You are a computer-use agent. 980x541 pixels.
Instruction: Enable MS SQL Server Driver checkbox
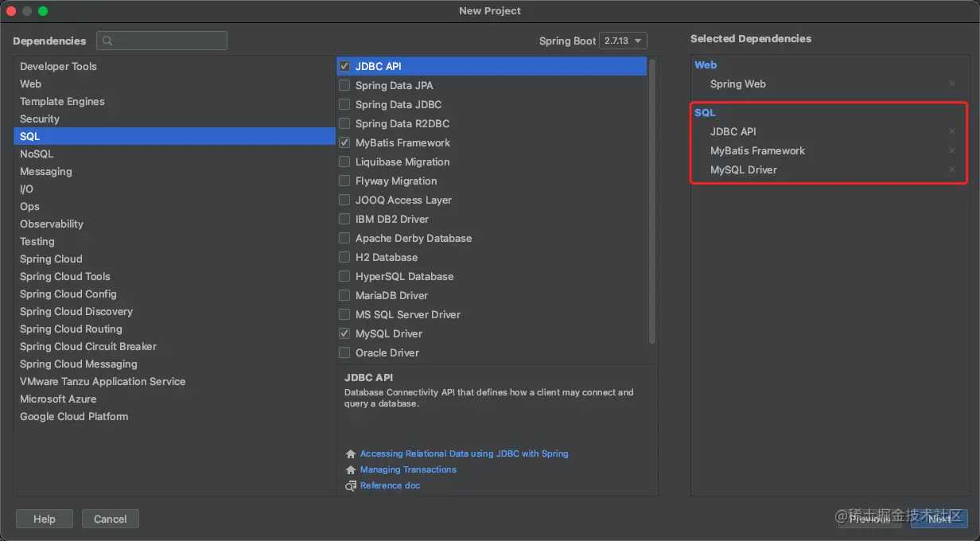[344, 314]
